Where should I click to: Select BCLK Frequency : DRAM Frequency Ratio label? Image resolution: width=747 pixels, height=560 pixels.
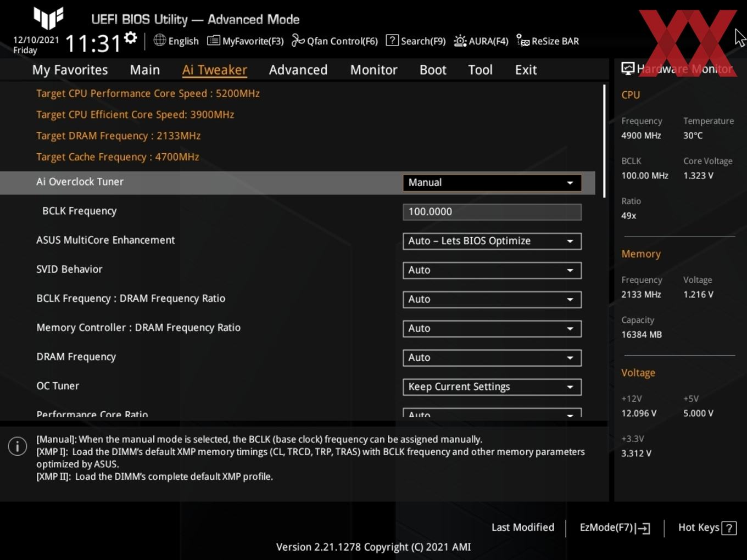pos(131,298)
